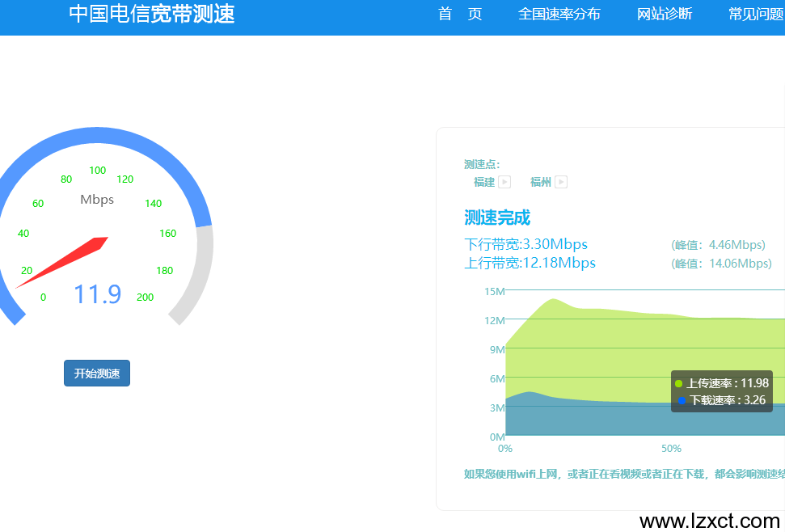Click the wifi usage notice text
The width and height of the screenshot is (785, 532).
pos(624,474)
